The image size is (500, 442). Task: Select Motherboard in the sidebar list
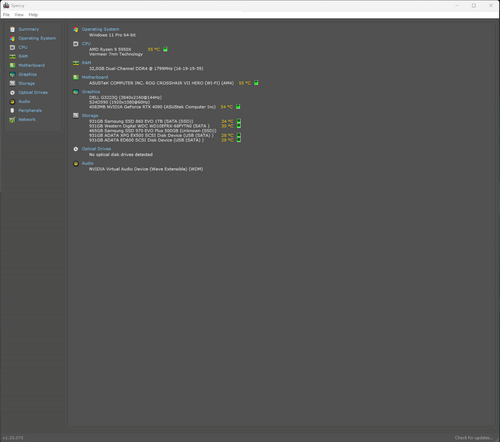click(31, 65)
